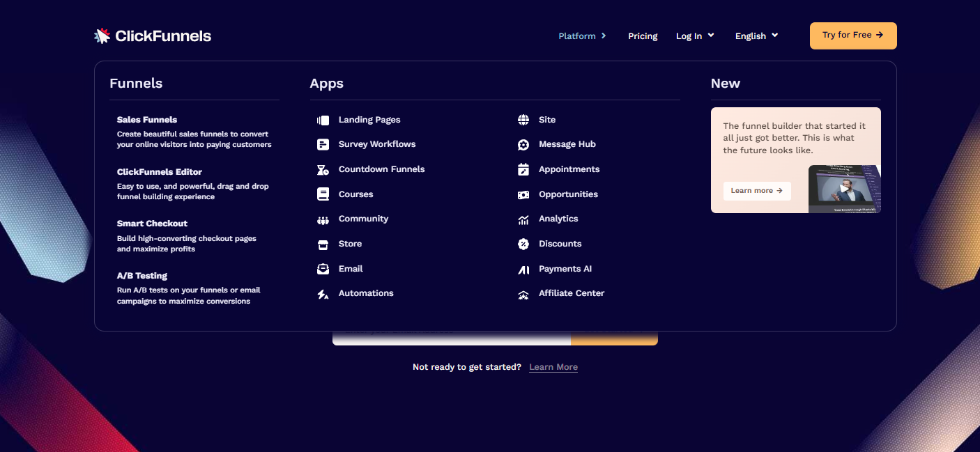Open Email via its envelope icon

click(323, 269)
